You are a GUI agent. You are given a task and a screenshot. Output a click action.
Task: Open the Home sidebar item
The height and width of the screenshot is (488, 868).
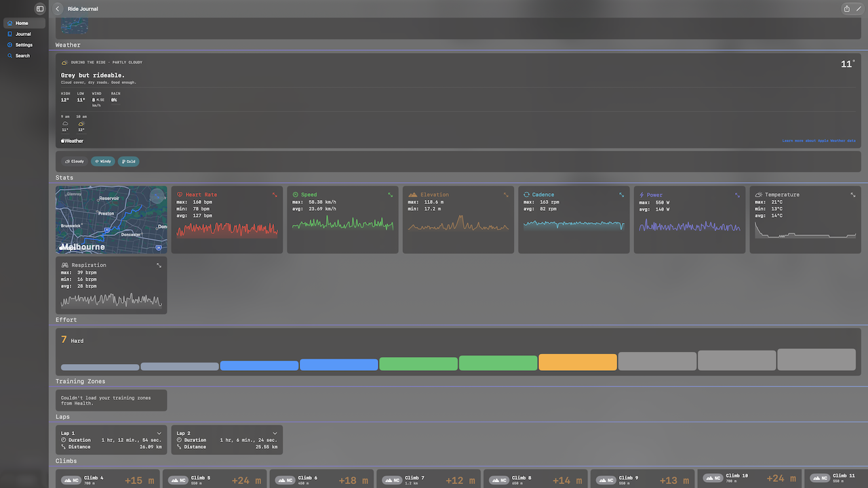tap(24, 23)
